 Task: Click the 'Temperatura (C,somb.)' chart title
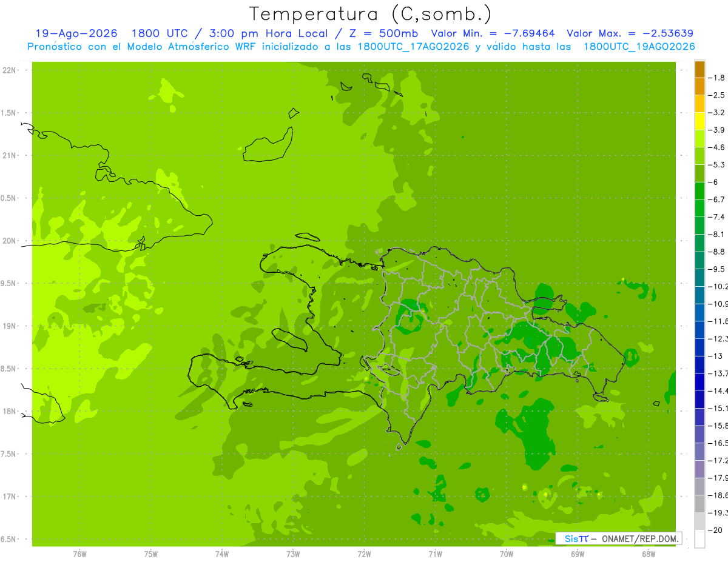click(x=370, y=14)
